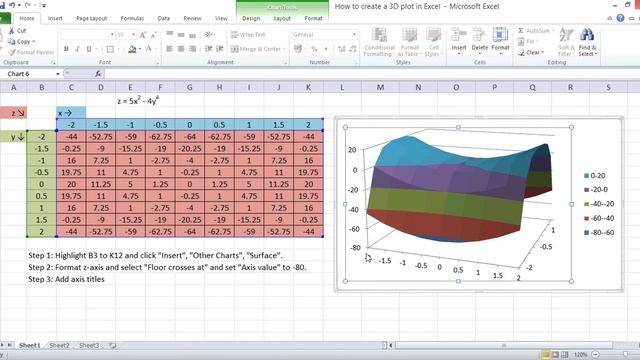Increase indent icon
Image resolution: width=640 pixels, height=360 pixels.
click(220, 49)
